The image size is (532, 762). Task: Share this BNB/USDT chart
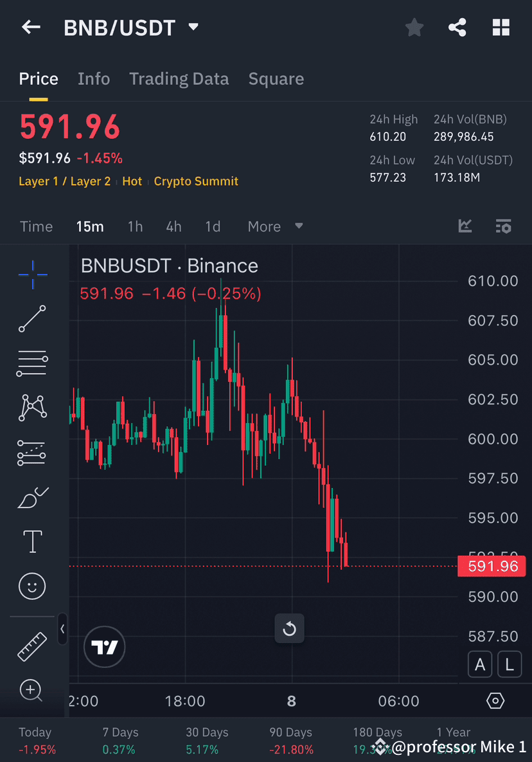click(457, 27)
